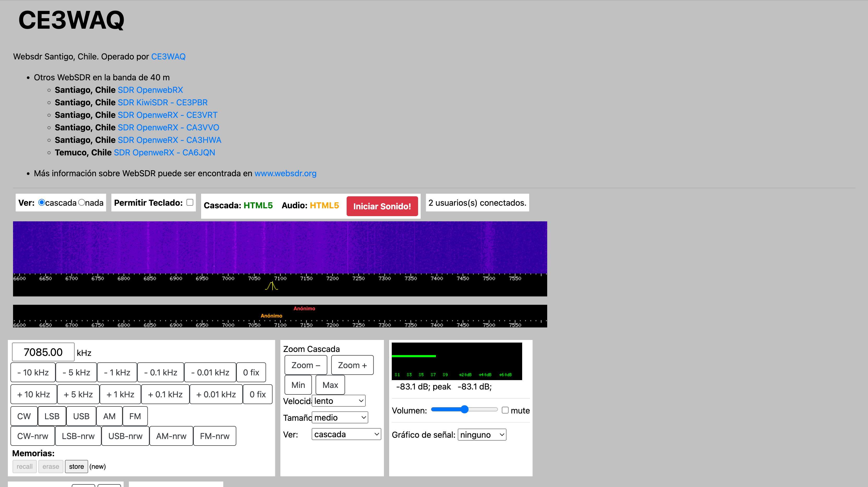Visit the www.websdr.org link
This screenshot has width=868, height=487.
[285, 173]
